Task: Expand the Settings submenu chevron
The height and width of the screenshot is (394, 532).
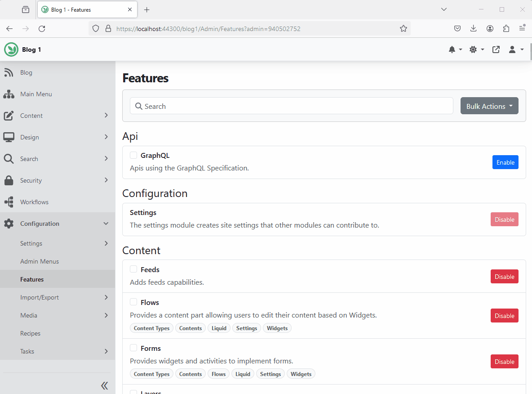Action: [106, 243]
